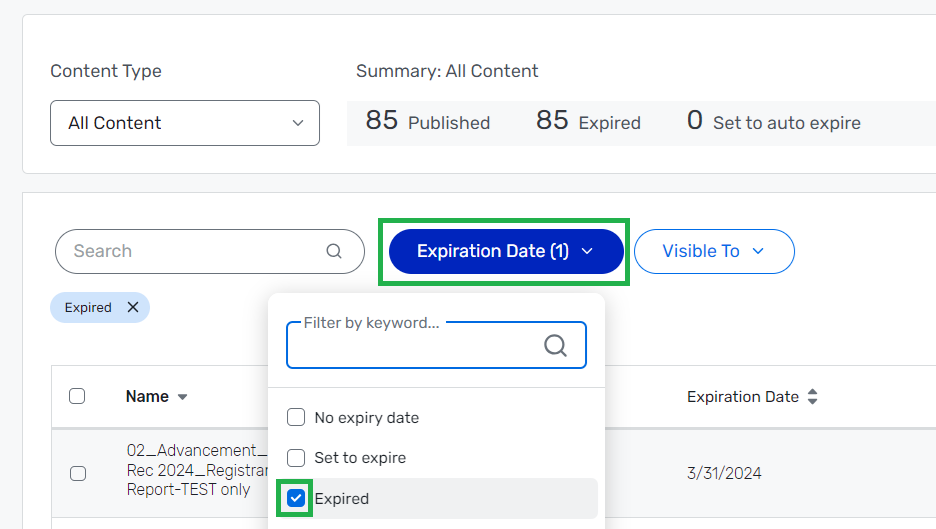The image size is (936, 529).
Task: Click the Expiration Date column header text
Action: (743, 396)
